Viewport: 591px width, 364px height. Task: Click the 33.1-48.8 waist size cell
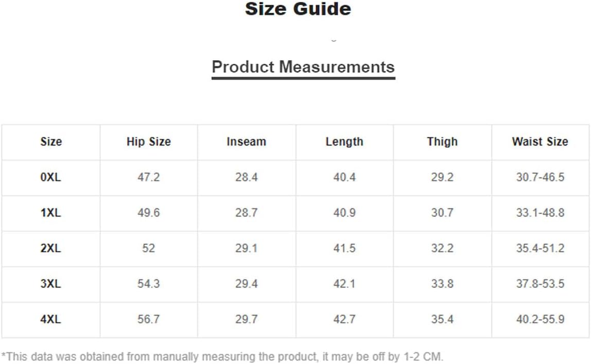tap(540, 213)
